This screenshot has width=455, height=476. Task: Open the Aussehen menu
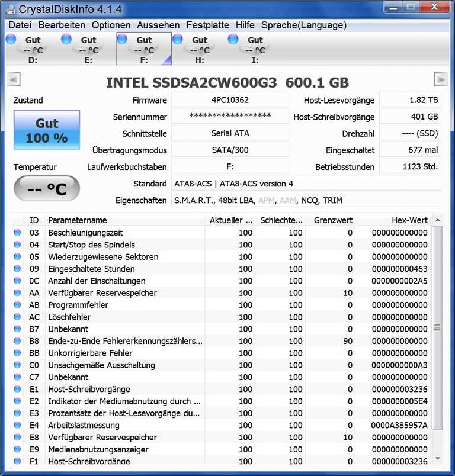(x=158, y=25)
